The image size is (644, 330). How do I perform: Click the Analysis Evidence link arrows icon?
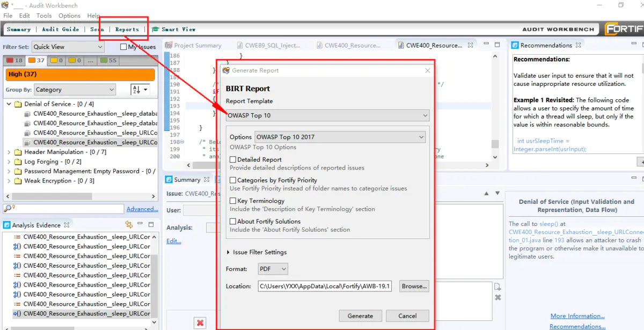[x=129, y=225]
